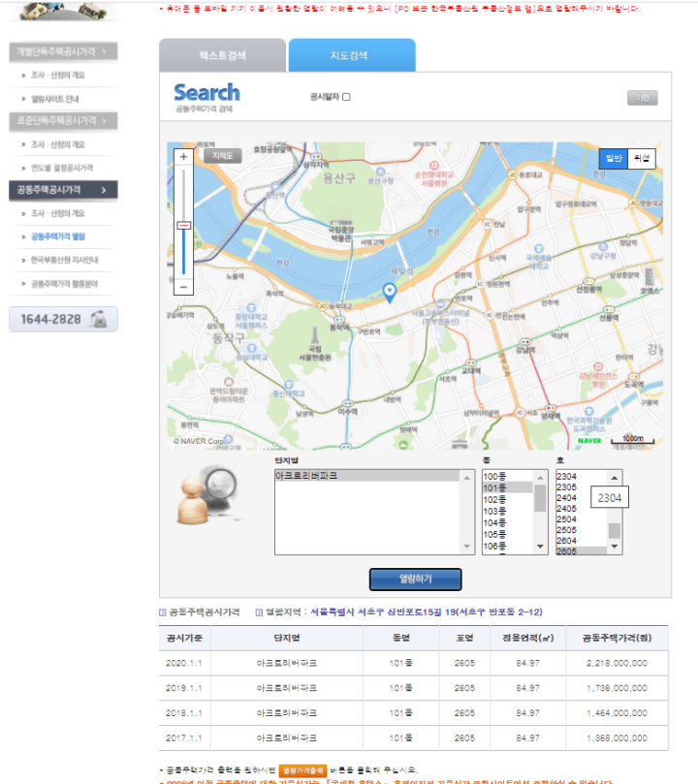The height and width of the screenshot is (784, 698).
Task: Click the down arrow of the 단지명 list
Action: pos(467,547)
